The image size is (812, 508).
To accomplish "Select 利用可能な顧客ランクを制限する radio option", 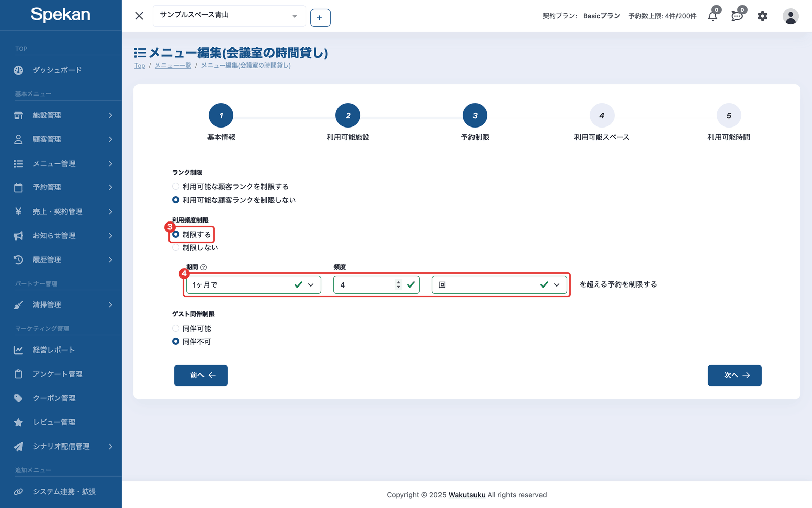I will point(176,187).
